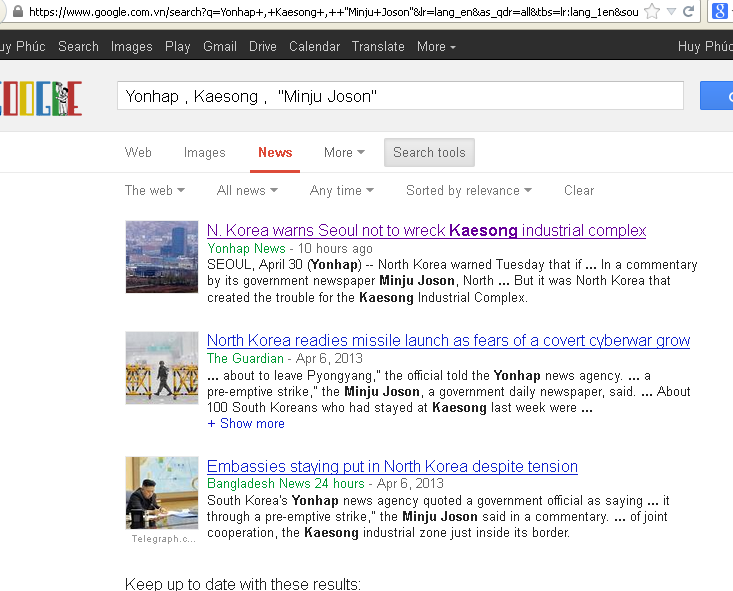Focus the Google search query box
Image resolution: width=733 pixels, height=591 pixels.
click(400, 96)
